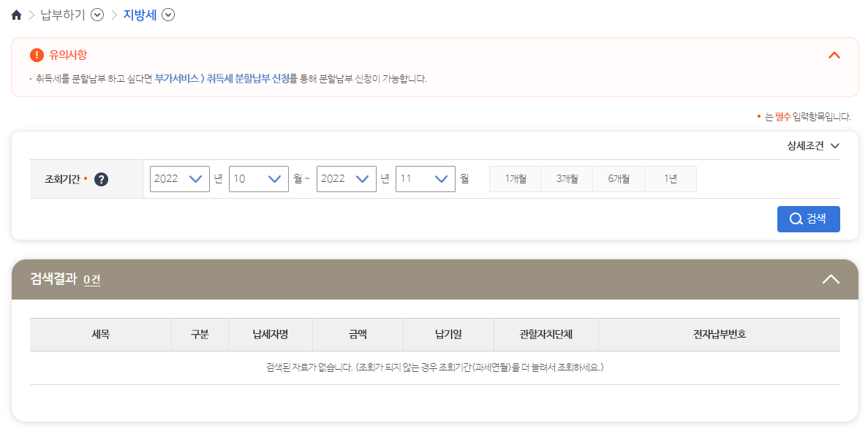Open the starting year dropdown showing 2022
Viewport: 868px width, 434px height.
point(179,178)
